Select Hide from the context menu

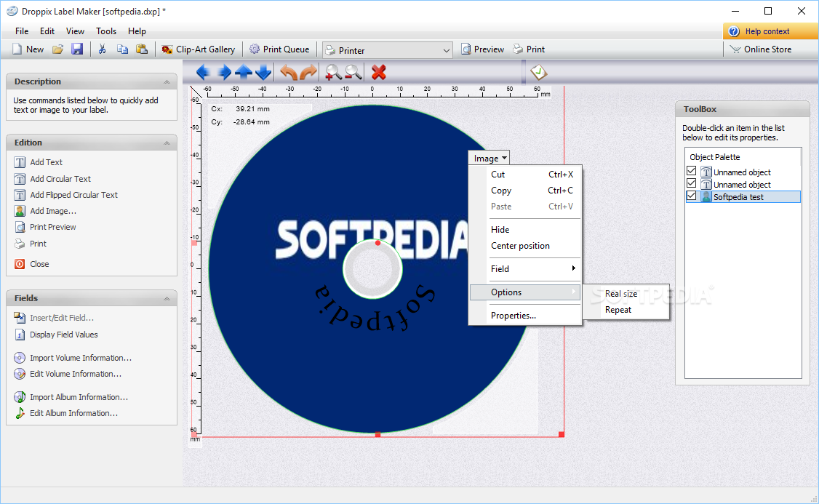point(525,229)
